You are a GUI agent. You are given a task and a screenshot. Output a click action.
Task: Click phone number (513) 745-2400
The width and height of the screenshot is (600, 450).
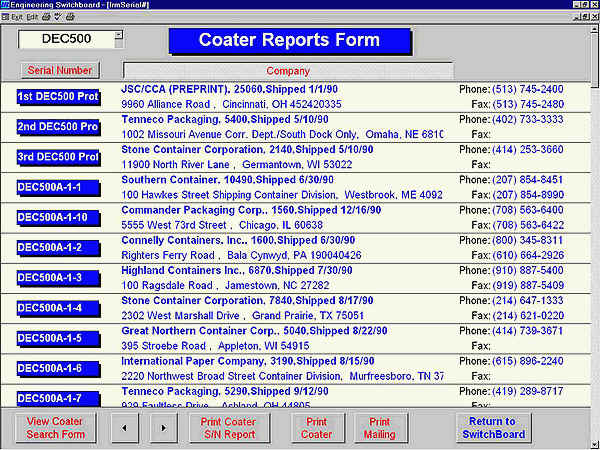click(528, 89)
